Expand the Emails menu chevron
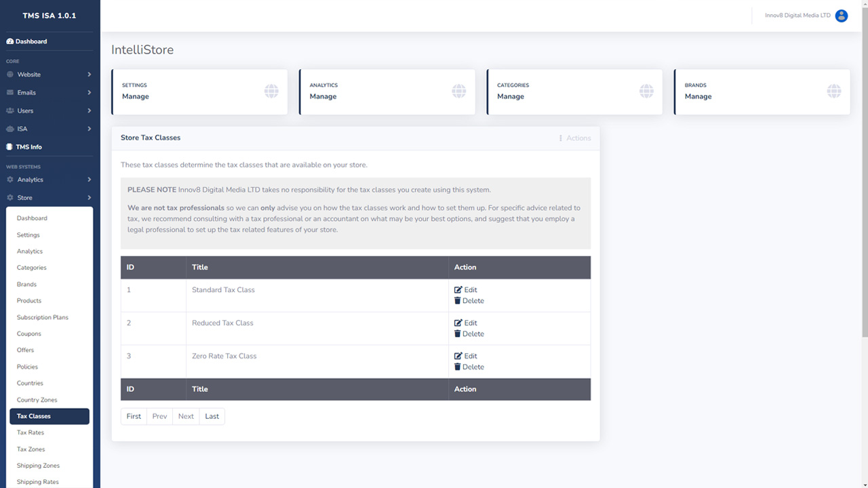This screenshot has height=488, width=868. tap(90, 93)
